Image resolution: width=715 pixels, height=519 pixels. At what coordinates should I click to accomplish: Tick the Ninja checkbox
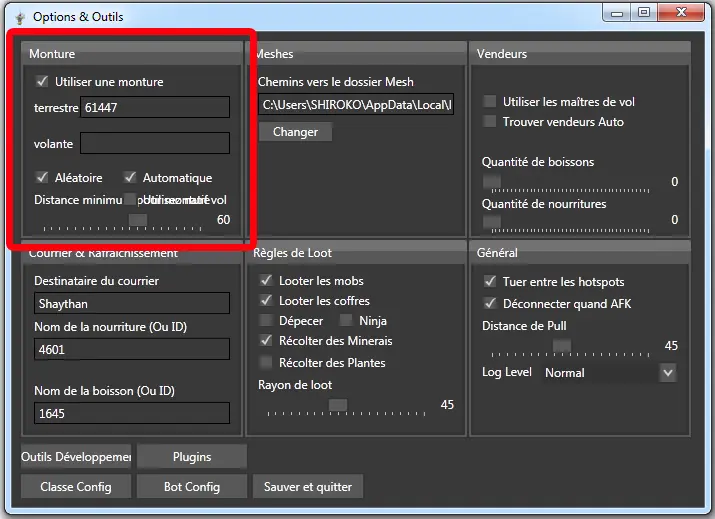(346, 321)
